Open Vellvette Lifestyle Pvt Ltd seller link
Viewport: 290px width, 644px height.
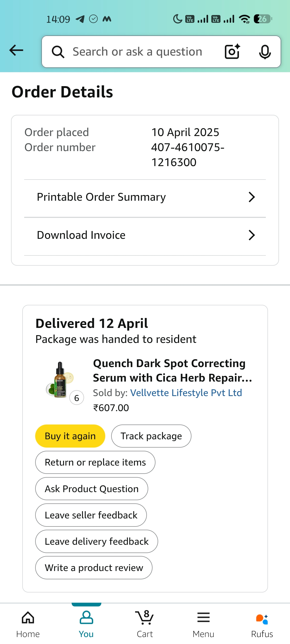point(186,393)
